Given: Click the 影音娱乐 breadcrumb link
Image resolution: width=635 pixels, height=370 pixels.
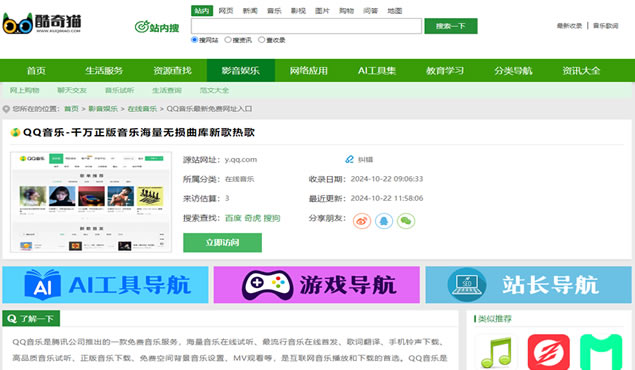Looking at the screenshot, I should click(x=103, y=109).
